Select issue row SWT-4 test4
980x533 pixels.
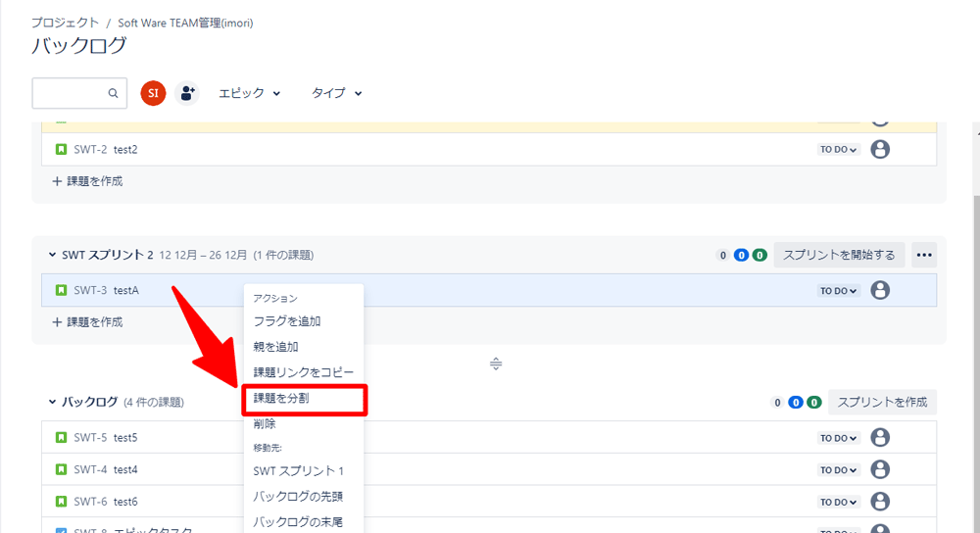489,469
